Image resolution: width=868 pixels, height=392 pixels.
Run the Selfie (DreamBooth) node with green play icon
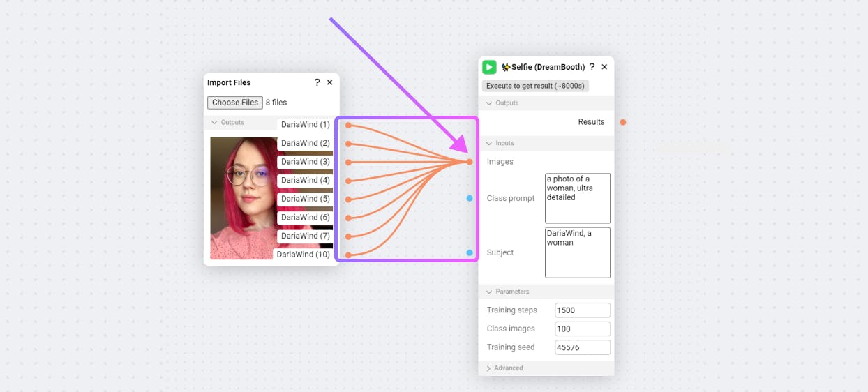[489, 67]
